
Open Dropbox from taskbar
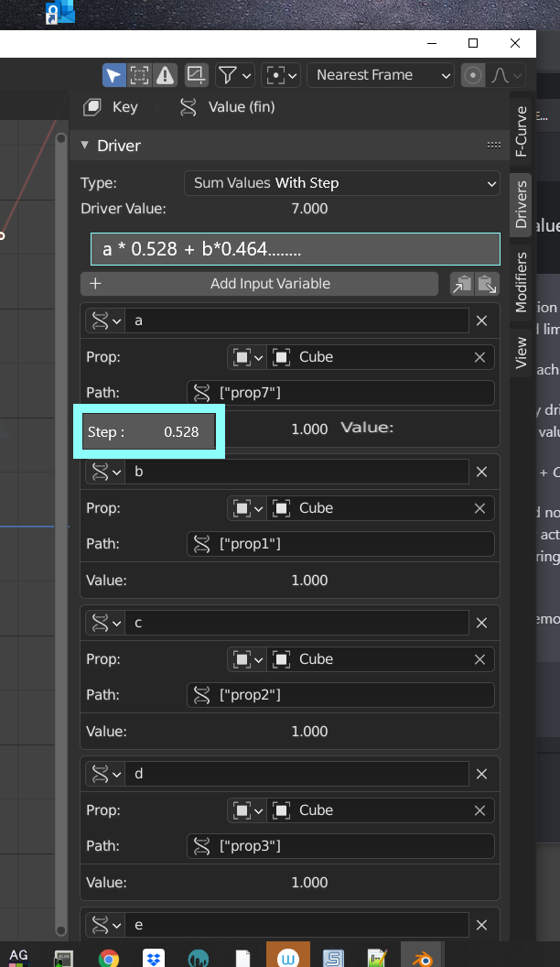pyautogui.click(x=154, y=958)
